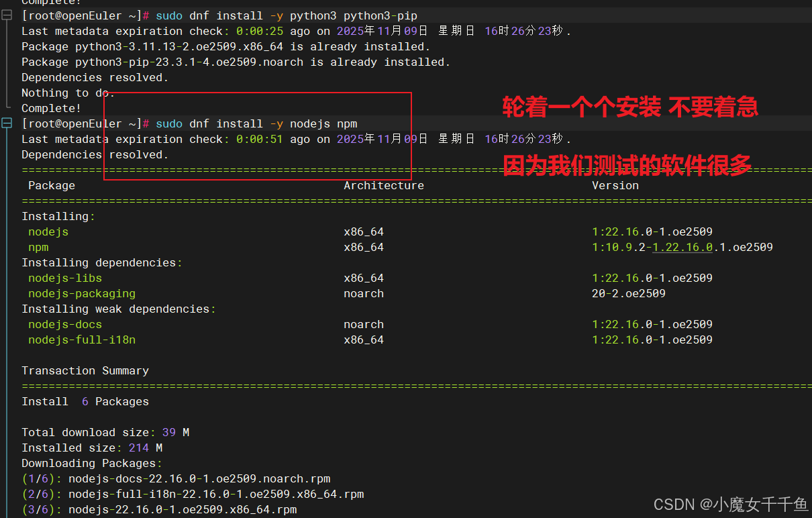Select the npm package name
812x518 pixels.
[38, 247]
